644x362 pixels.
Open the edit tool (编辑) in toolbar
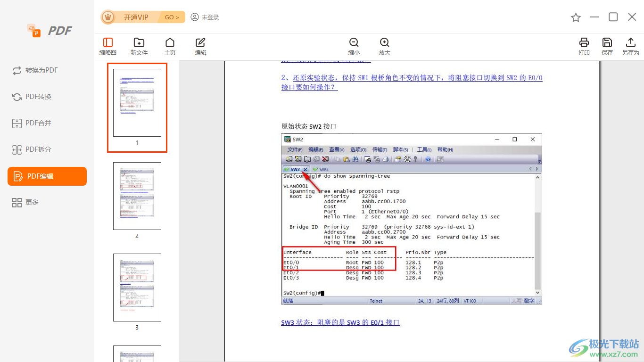pos(201,47)
